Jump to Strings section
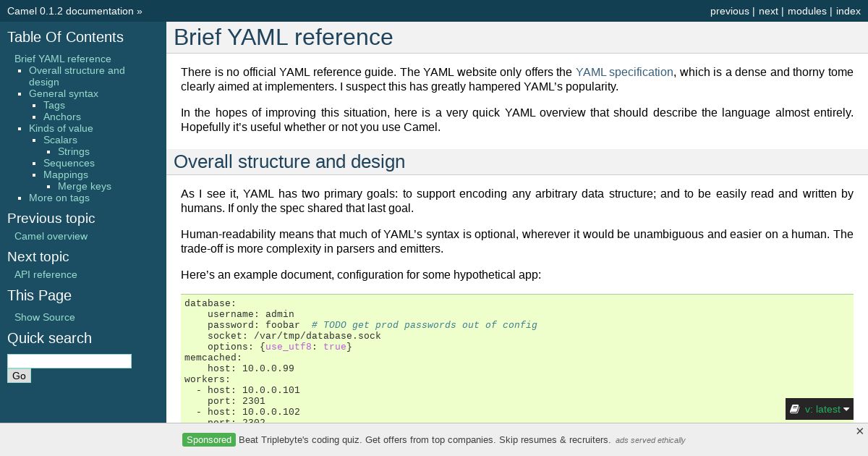Screen dimensions: 868x456 click(74, 151)
